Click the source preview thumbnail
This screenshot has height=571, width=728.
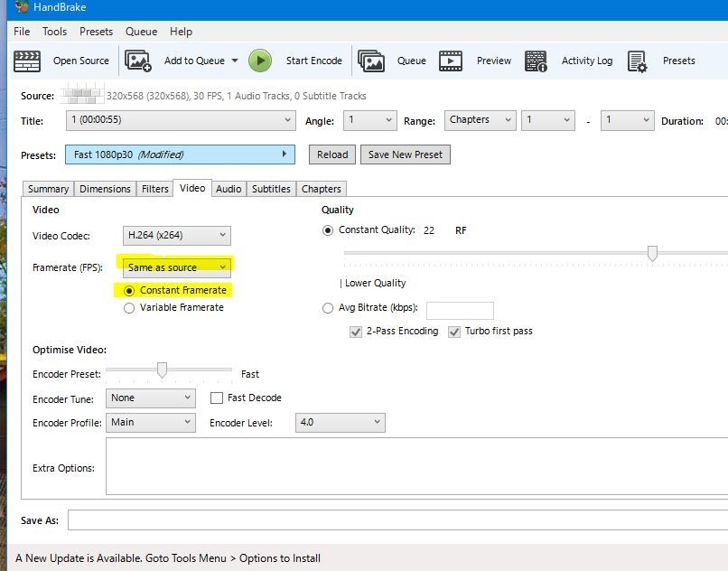pyautogui.click(x=81, y=93)
